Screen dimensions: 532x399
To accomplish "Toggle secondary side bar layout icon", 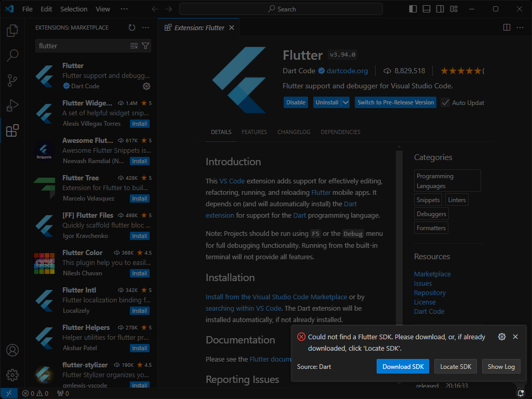I will (440, 9).
